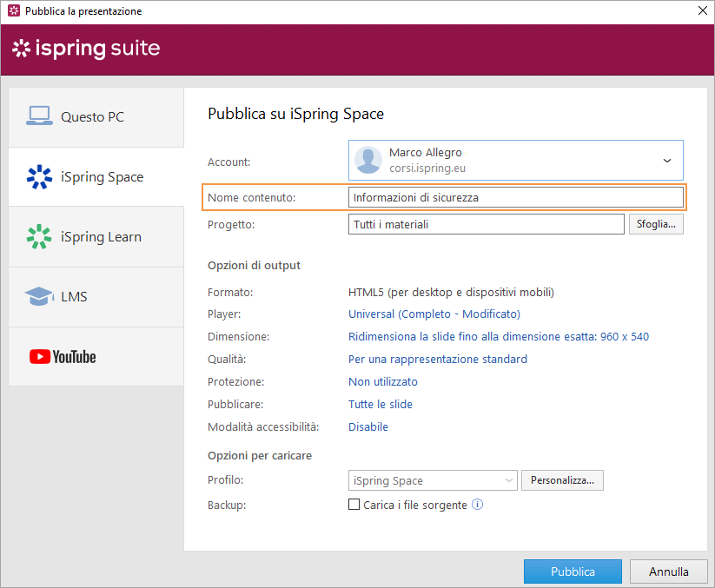Click the LMS graduation cap icon
715x588 pixels.
coord(39,297)
